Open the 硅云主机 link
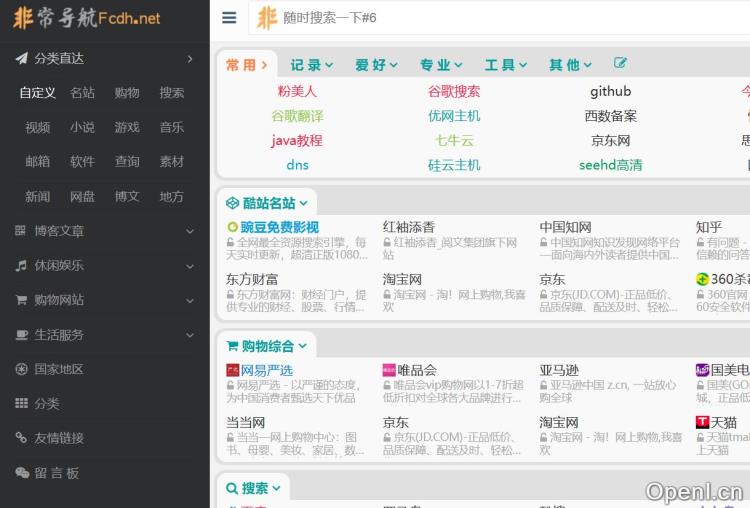Screen dimensions: 750x508 (x=454, y=165)
